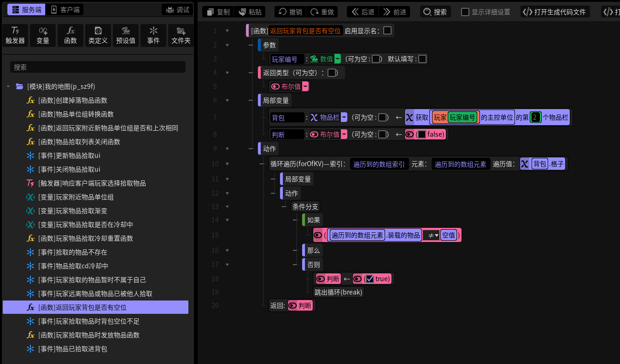Toggle 可为空 checkbox for 背包 variable
620x364 pixels.
(382, 117)
